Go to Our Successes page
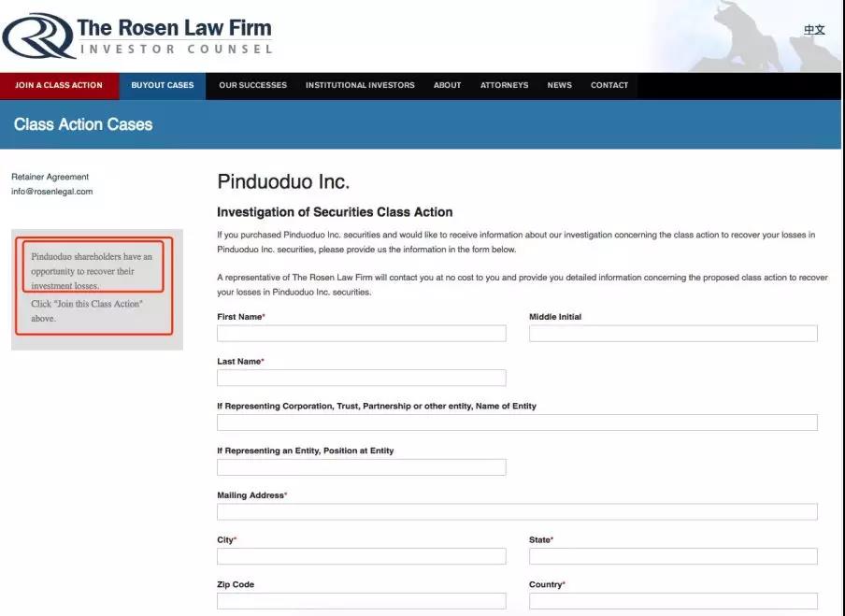This screenshot has height=616, width=845. pyautogui.click(x=252, y=85)
